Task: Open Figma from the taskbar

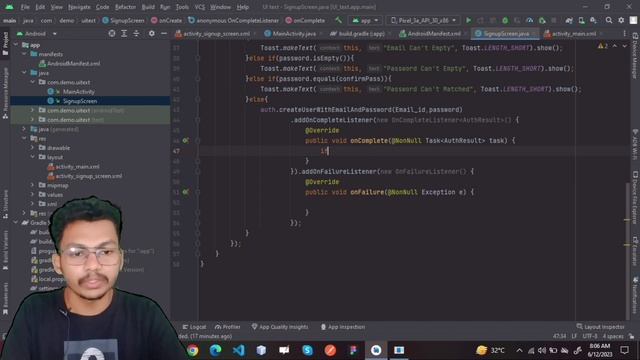Action: (353, 350)
